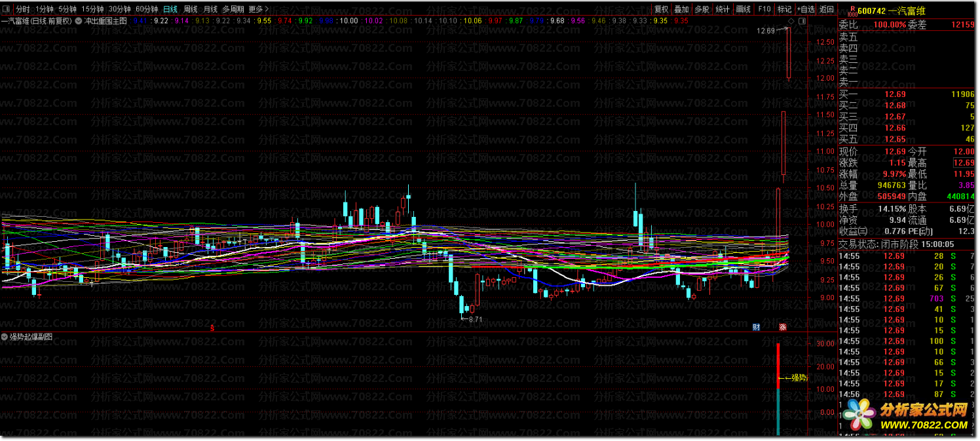The image size is (980, 441).
Task: Click the 画线 drawing tools button
Action: point(744,9)
